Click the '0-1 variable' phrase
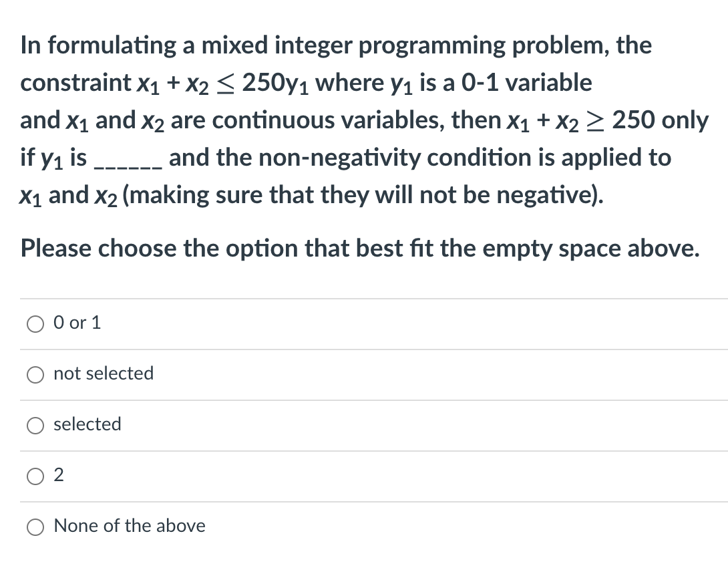The image size is (728, 572). pyautogui.click(x=526, y=83)
